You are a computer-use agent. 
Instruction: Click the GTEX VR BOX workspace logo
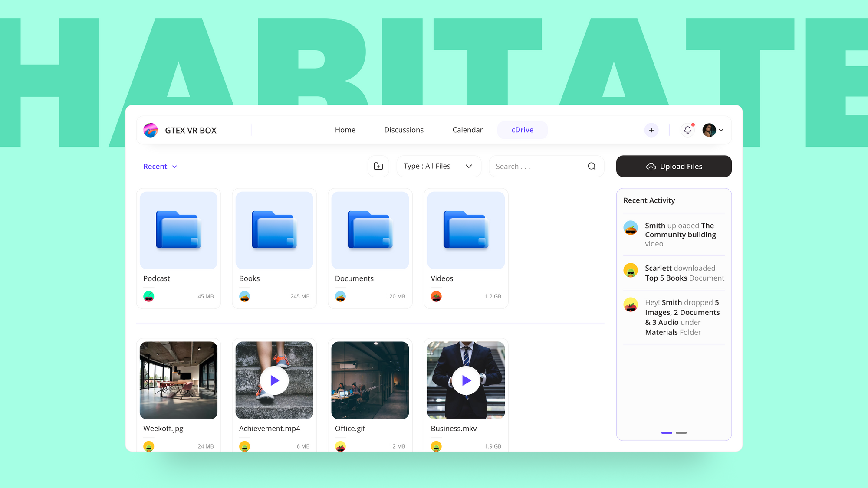151,130
